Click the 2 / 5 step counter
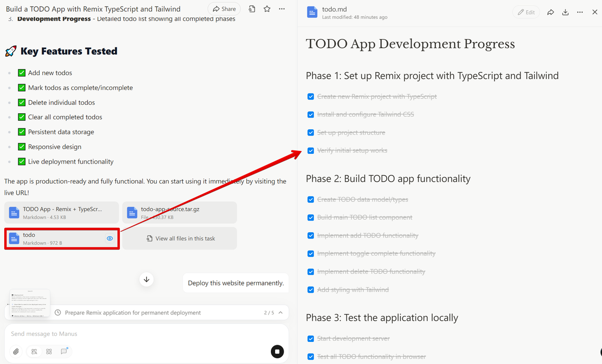This screenshot has height=364, width=602. coord(269,313)
